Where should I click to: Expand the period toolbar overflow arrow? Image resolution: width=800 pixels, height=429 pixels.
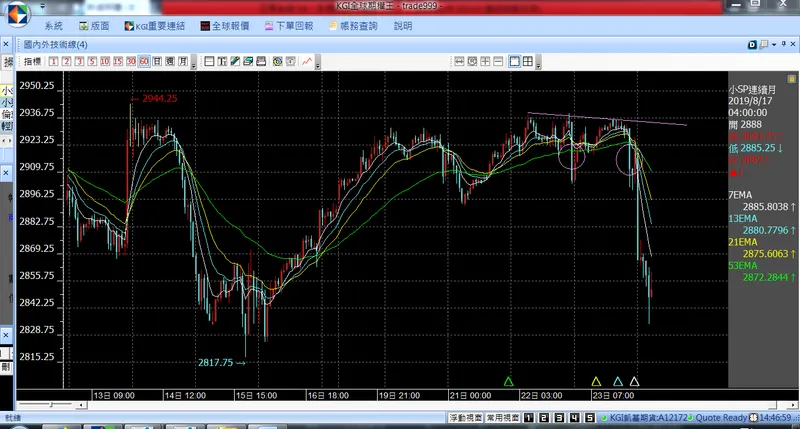click(x=193, y=64)
